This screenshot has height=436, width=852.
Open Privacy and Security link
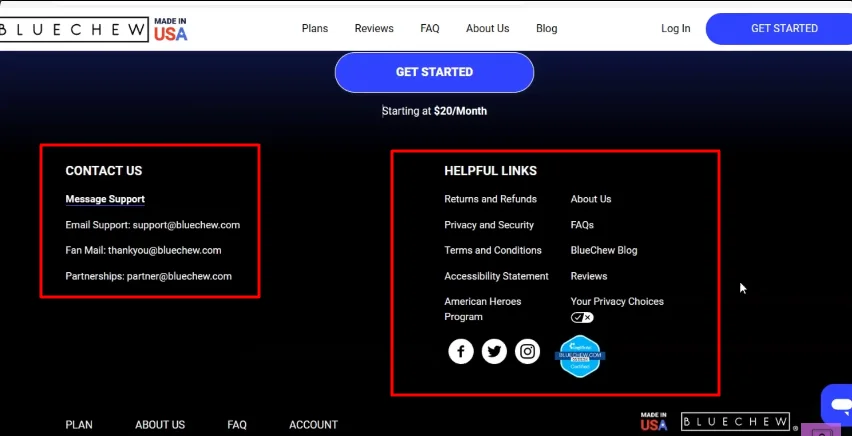(x=489, y=225)
